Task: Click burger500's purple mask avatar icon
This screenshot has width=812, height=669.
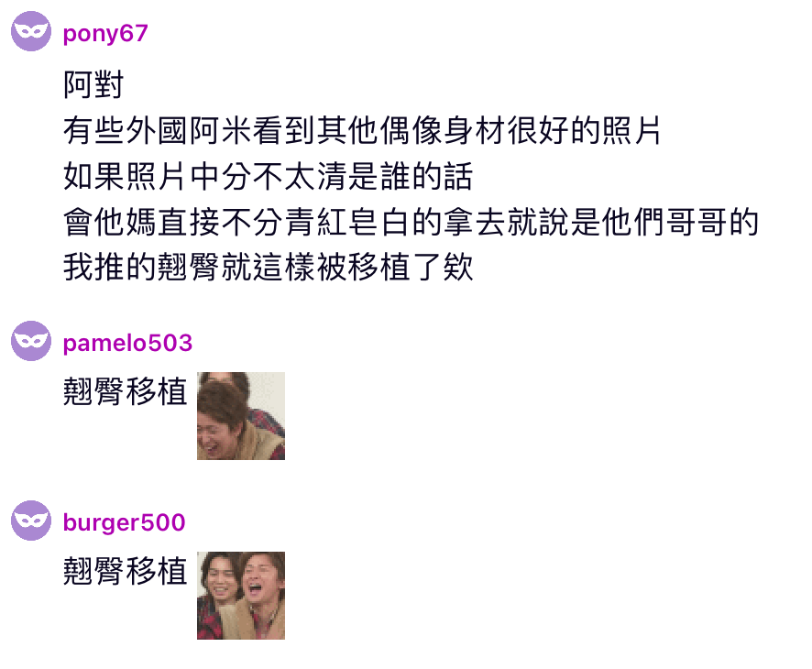Action: [31, 521]
